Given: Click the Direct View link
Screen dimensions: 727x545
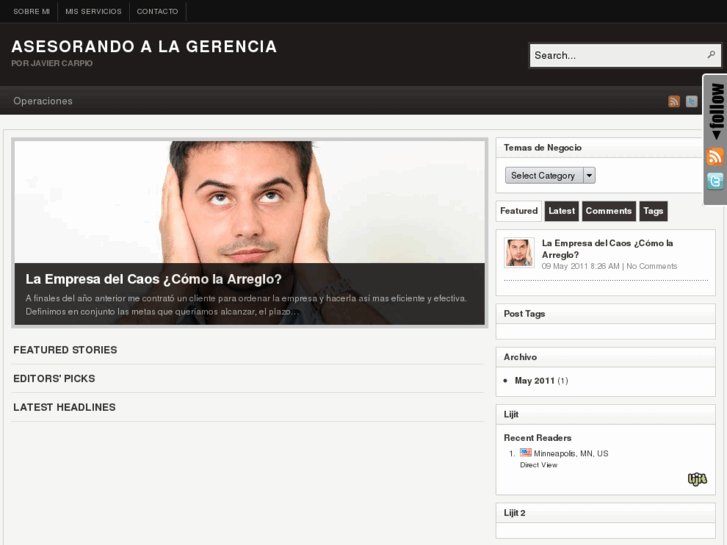Looking at the screenshot, I should pos(538,465).
